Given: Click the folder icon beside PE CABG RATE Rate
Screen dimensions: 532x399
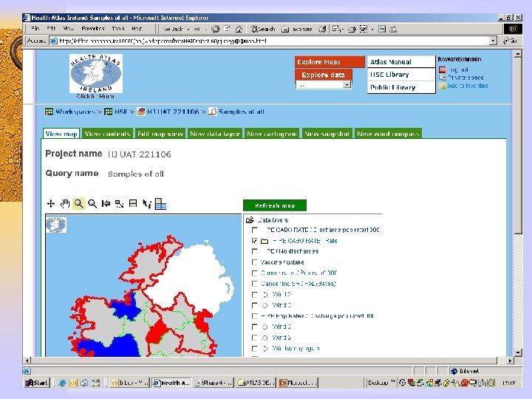Looking at the screenshot, I should click(265, 241).
